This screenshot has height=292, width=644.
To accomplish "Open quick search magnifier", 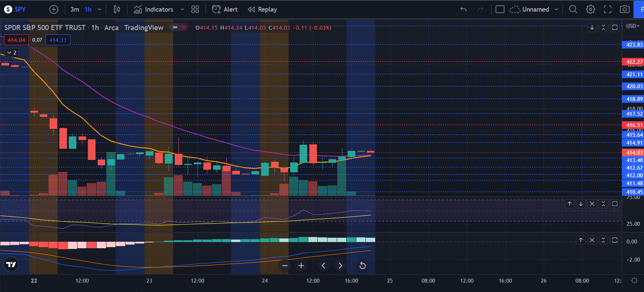I will pyautogui.click(x=573, y=9).
